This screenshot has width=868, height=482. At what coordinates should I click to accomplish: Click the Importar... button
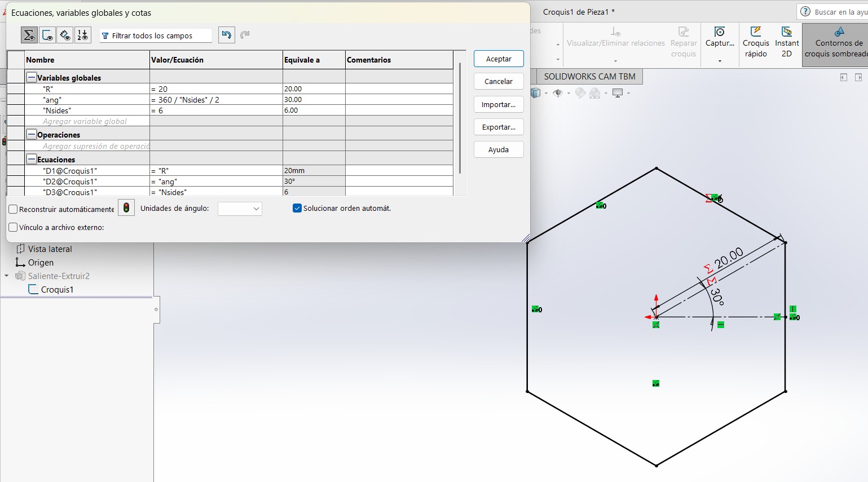point(499,104)
